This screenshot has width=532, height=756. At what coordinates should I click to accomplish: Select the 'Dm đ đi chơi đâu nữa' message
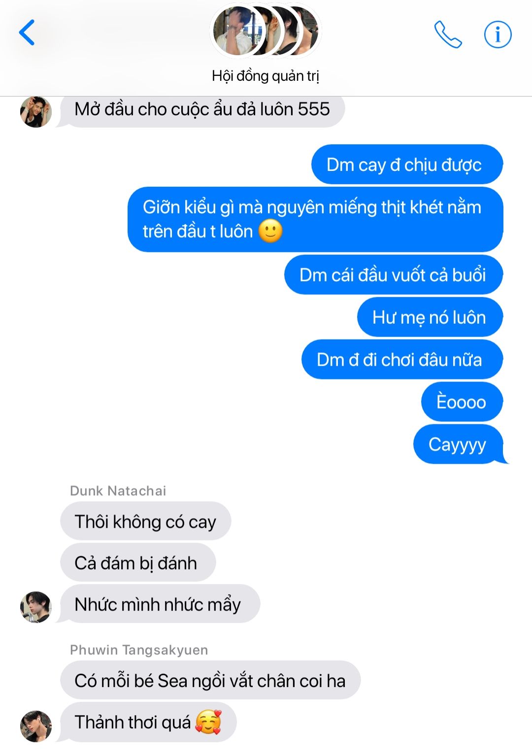pos(402,360)
